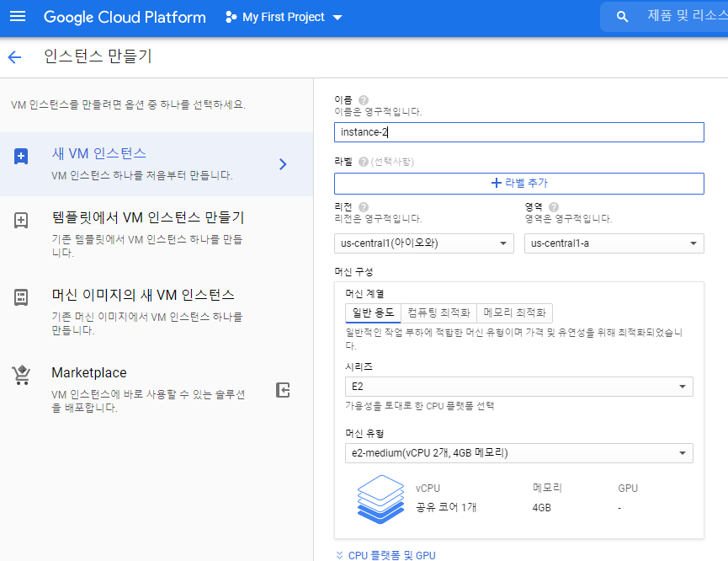Viewport: 728px width, 561px height.
Task: Open the us-central1(아이오와) region dropdown
Action: (x=424, y=243)
